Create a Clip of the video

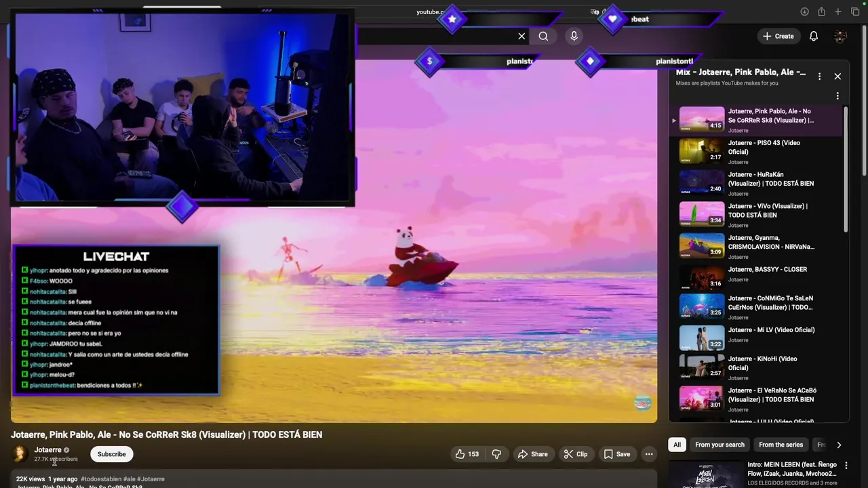(575, 454)
